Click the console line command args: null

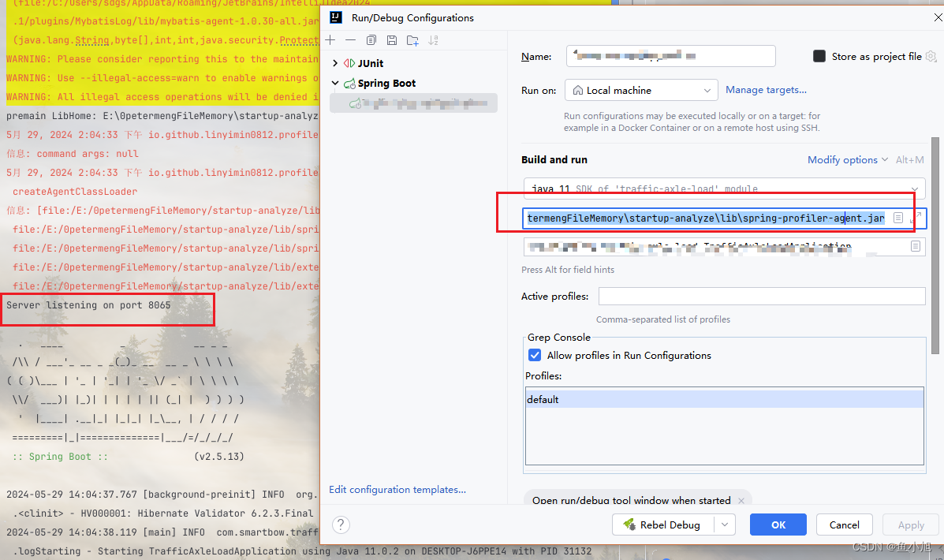pos(73,154)
